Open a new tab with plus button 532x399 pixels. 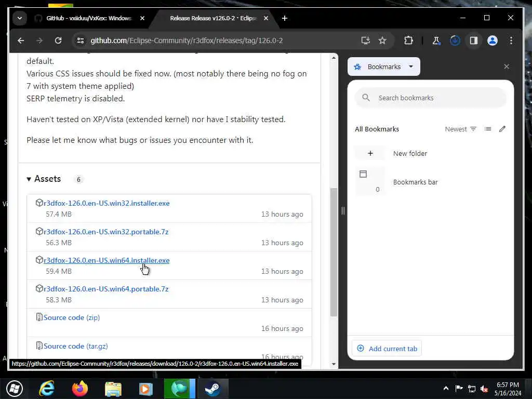click(x=285, y=18)
